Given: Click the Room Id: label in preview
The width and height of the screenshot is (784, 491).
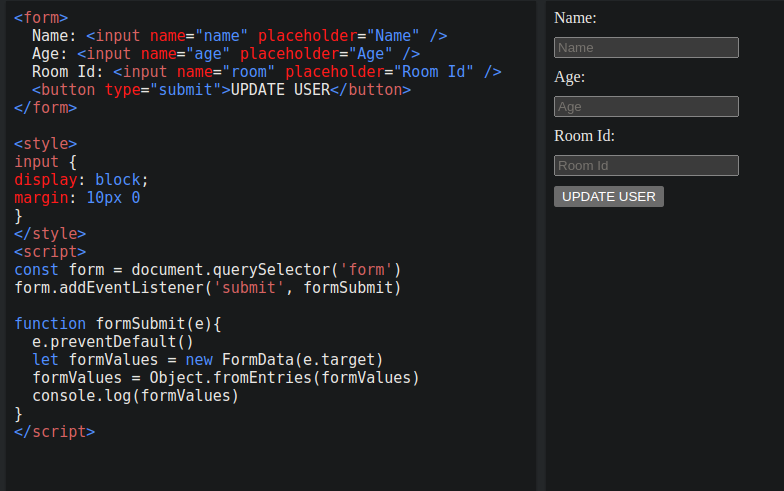Looking at the screenshot, I should pos(584,136).
